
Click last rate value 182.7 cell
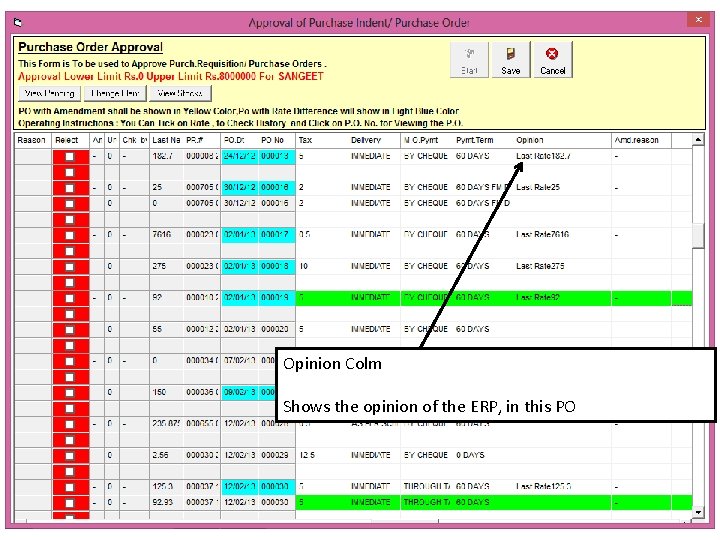coord(166,156)
